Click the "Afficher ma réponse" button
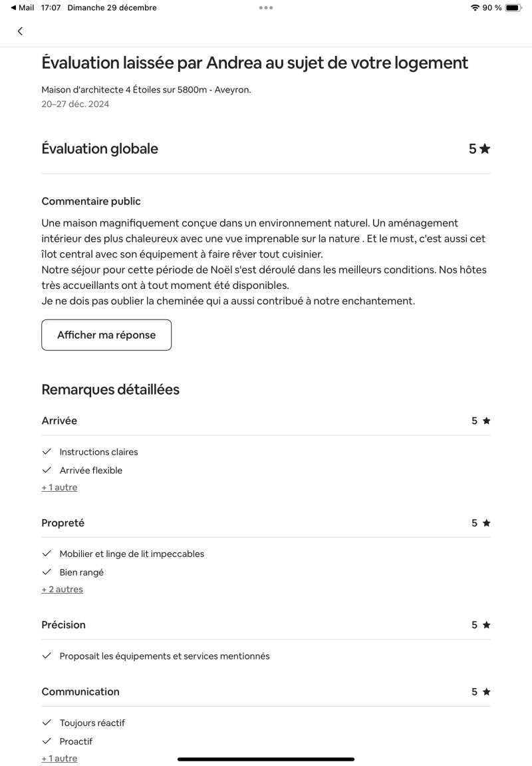This screenshot has width=532, height=766. click(x=106, y=335)
